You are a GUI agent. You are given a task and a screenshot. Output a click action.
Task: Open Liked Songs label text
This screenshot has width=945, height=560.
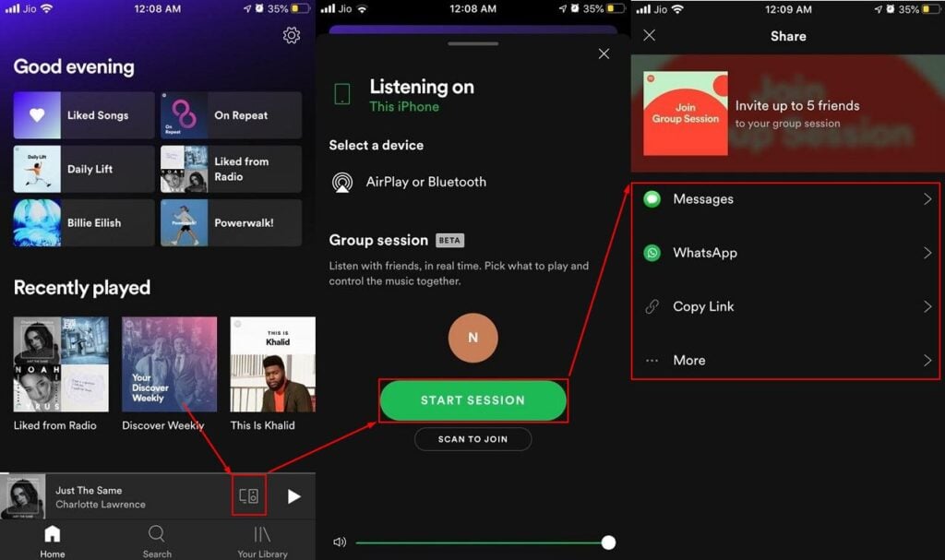[x=98, y=115]
